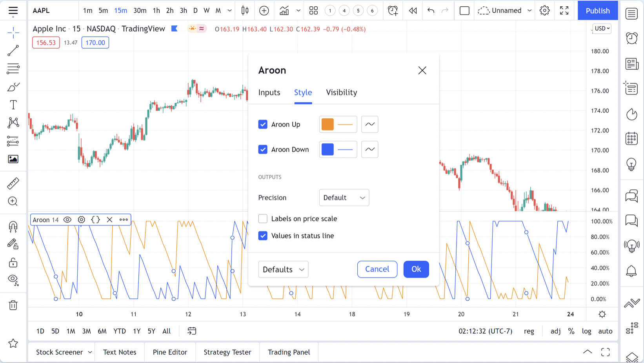Screen dimensions: 644x363
Task: Open the Alerts panel via the alarm clock icon
Action: click(x=631, y=39)
